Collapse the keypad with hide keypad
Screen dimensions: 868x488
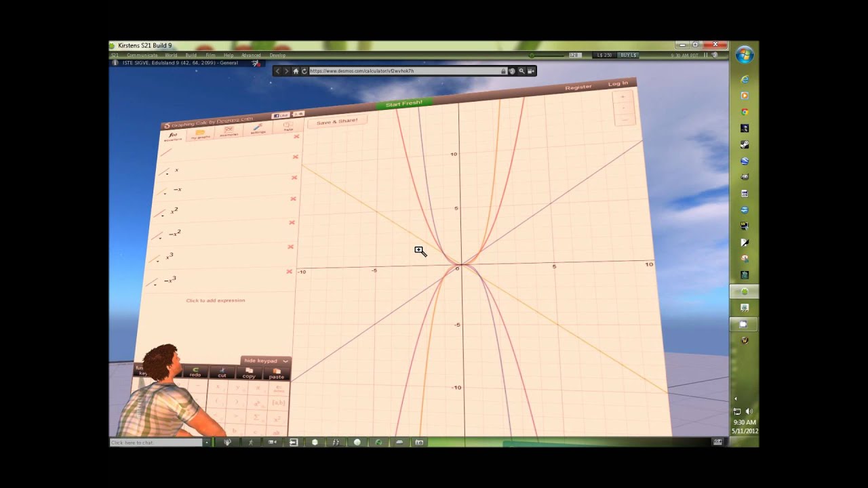tap(265, 361)
